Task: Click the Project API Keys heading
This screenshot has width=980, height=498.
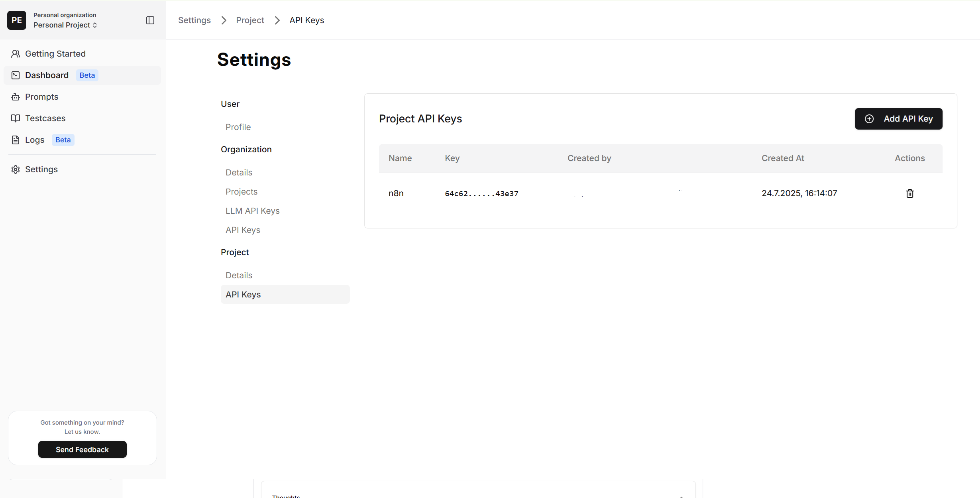Action: tap(420, 119)
